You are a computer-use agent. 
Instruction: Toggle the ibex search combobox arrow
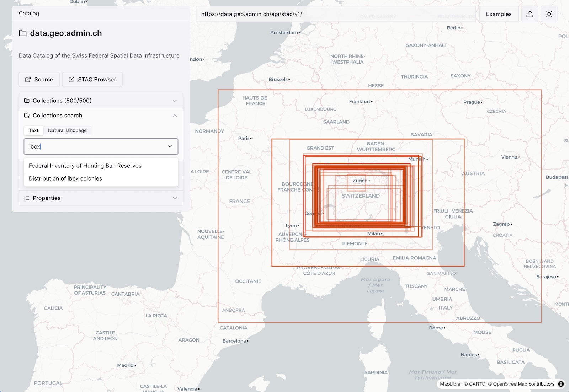(x=170, y=146)
